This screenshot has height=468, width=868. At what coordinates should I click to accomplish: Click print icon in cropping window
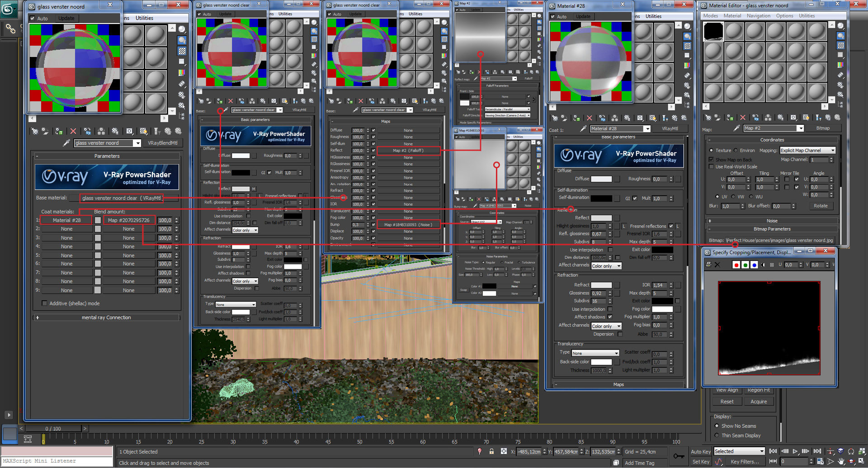point(708,265)
